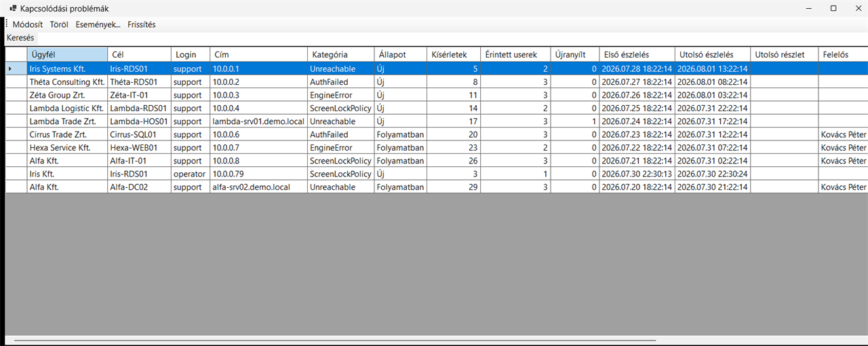
Task: Select the Iris Systems Kft. cell
Action: [x=67, y=69]
